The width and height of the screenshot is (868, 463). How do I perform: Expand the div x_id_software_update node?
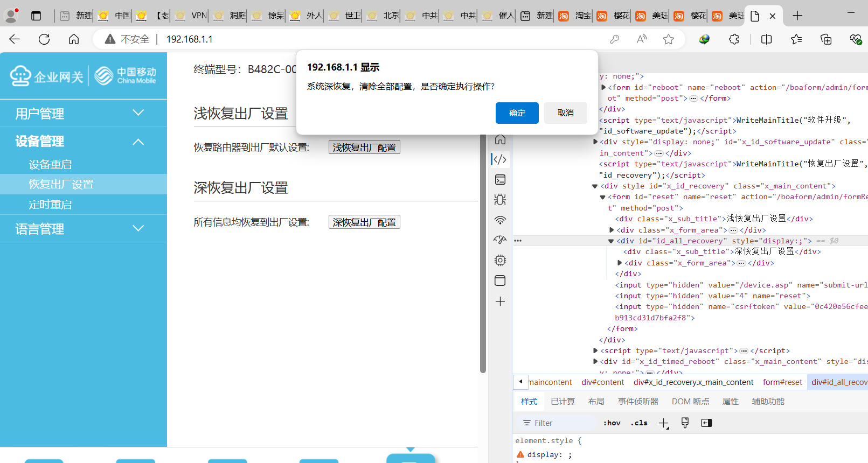(x=595, y=142)
